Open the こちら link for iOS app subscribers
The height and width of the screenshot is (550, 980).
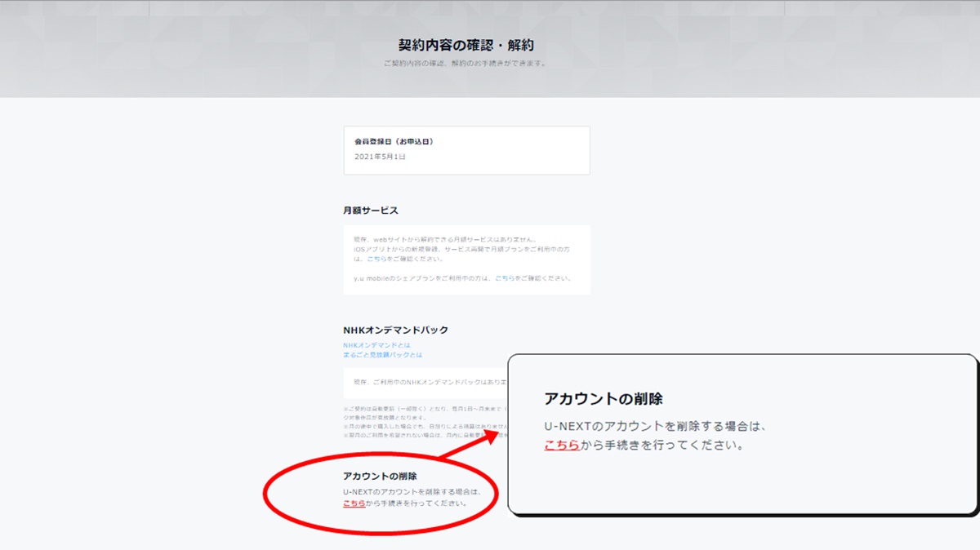(376, 259)
